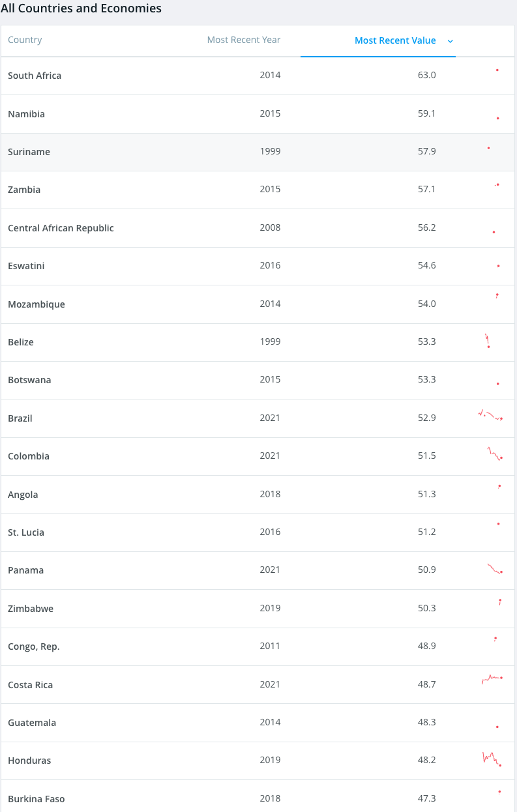Open the Namibia country link
This screenshot has width=517, height=812.
(27, 114)
